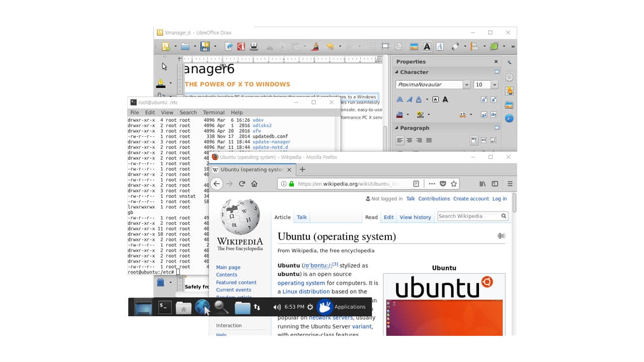Viewport: 644px width, 362px height.
Task: Click the Print icon in Draw's toolbar
Action: click(254, 46)
